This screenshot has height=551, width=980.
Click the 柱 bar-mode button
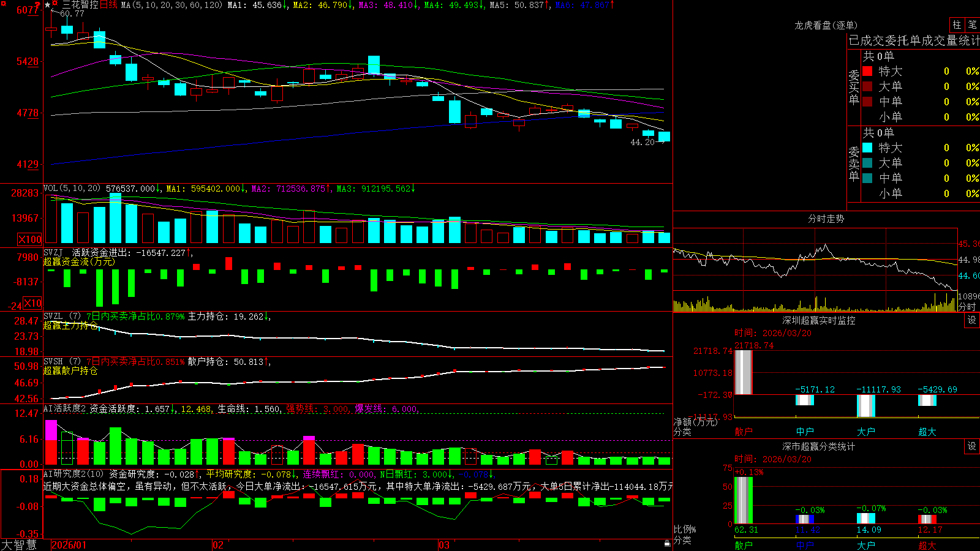click(957, 25)
